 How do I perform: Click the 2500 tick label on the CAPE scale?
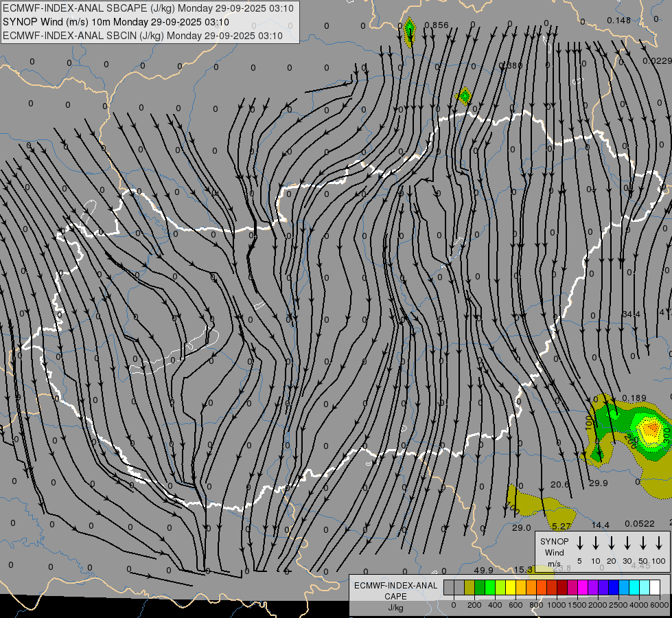pos(618,605)
